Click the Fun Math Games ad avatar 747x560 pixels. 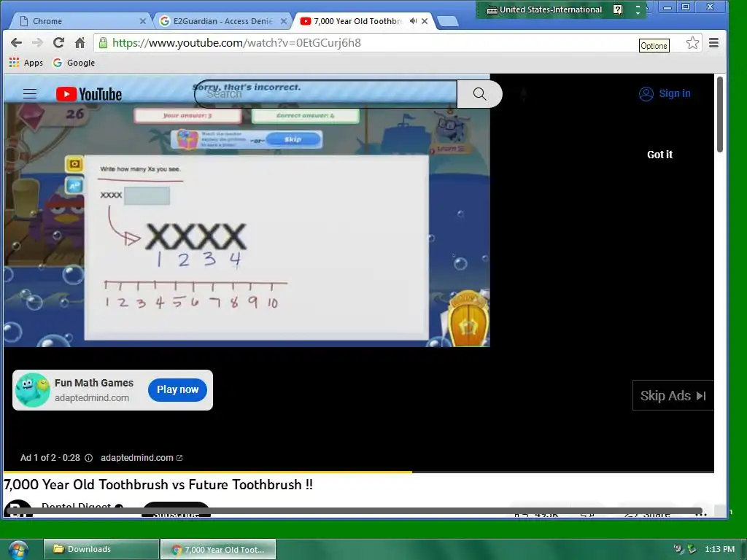(32, 390)
